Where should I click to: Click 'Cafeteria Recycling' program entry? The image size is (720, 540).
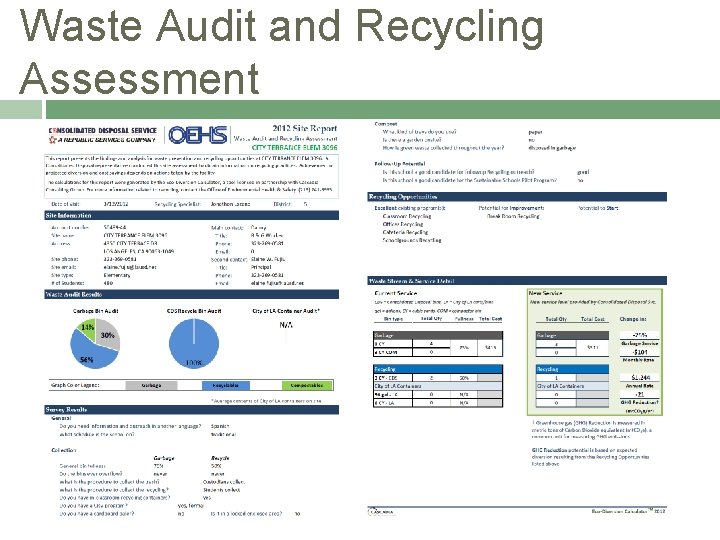pyautogui.click(x=405, y=232)
